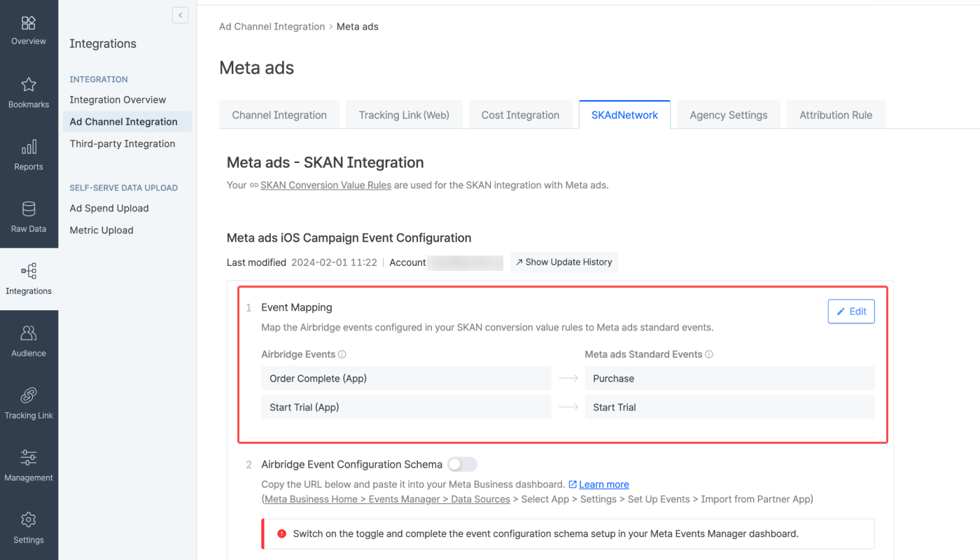Open Raw Data database icon
Screen dimensions: 980x560
29,209
